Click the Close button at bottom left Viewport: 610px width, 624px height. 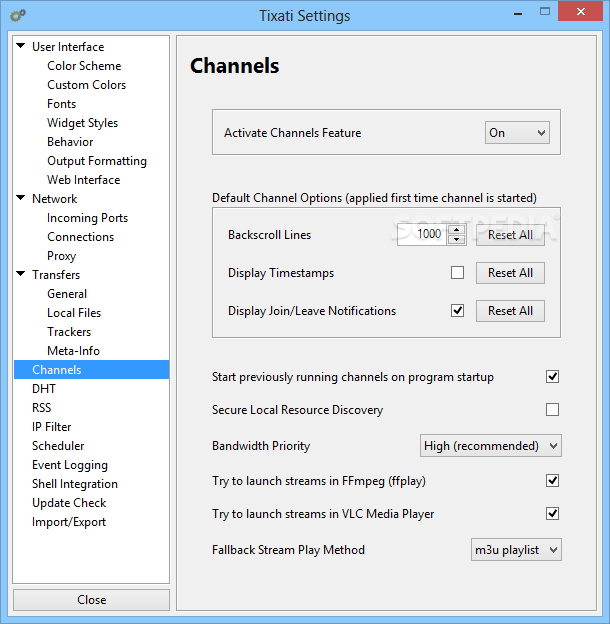click(92, 600)
